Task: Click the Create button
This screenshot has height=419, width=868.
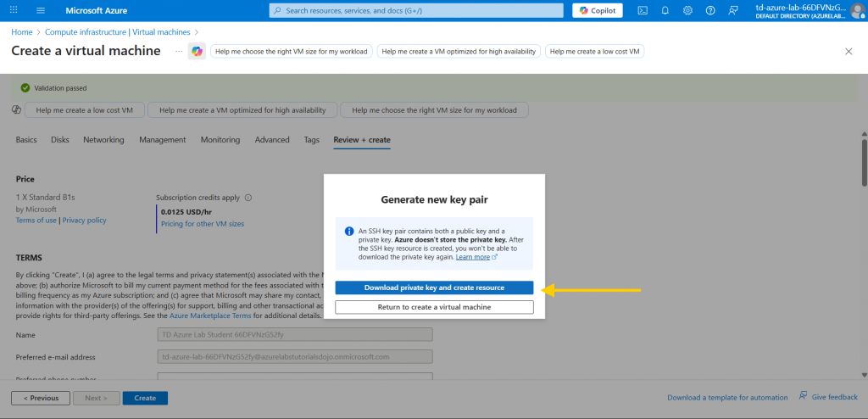Action: 145,398
